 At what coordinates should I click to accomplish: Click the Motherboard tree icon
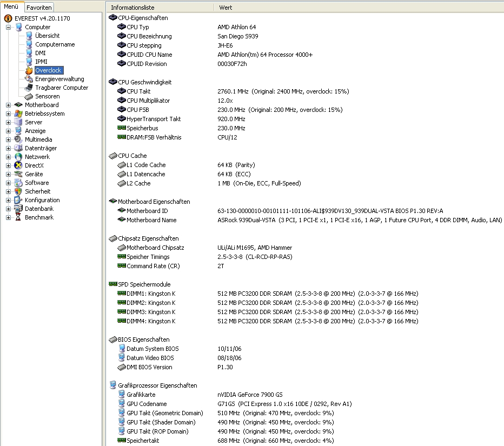coord(18,105)
